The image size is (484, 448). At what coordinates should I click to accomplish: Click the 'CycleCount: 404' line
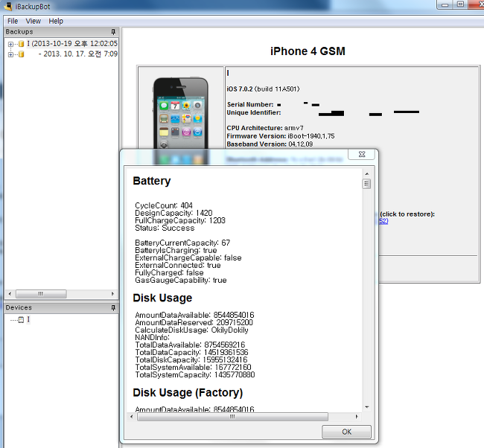(164, 205)
